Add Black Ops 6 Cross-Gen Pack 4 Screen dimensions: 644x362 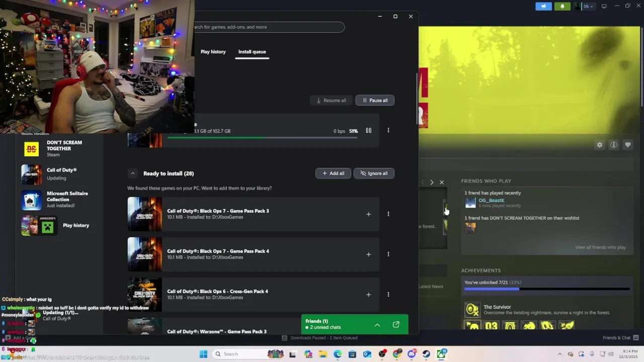[x=368, y=295]
